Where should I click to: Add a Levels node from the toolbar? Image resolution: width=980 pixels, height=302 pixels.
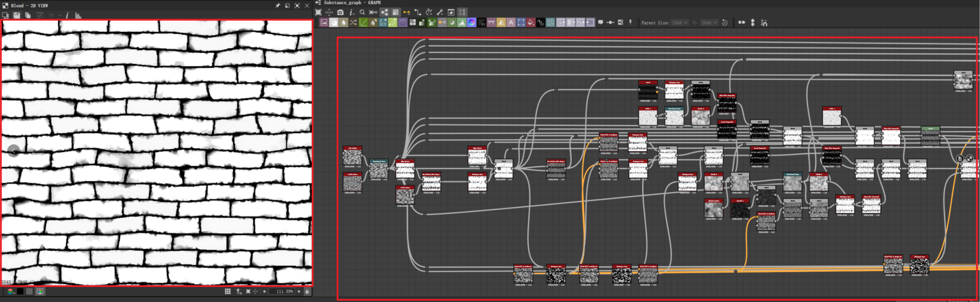pos(462,23)
